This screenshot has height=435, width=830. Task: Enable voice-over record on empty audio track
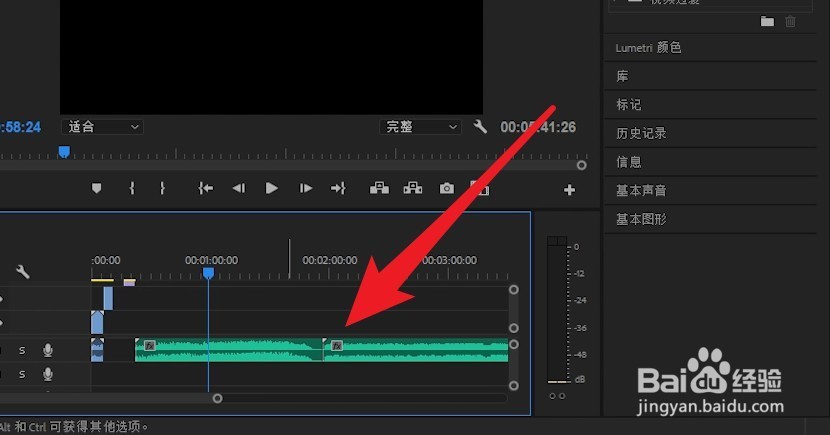[x=48, y=374]
